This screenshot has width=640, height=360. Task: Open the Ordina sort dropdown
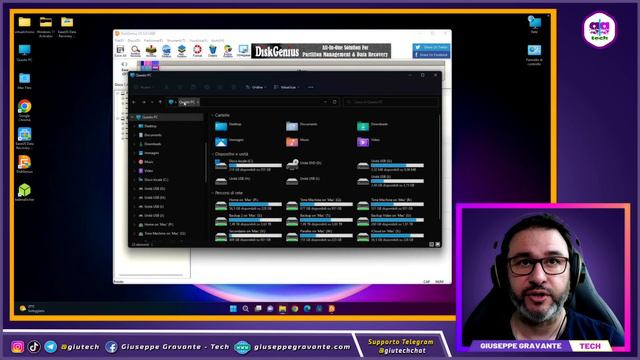point(256,87)
